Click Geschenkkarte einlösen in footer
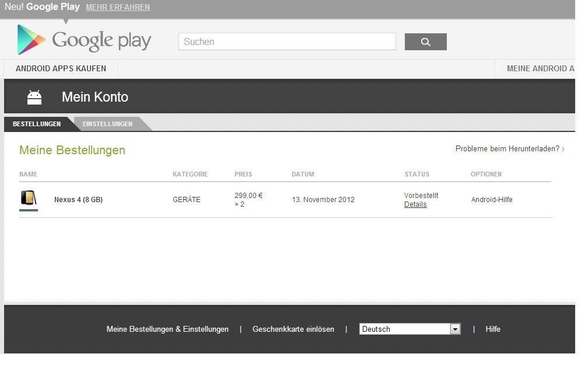The image size is (588, 368). pyautogui.click(x=293, y=329)
